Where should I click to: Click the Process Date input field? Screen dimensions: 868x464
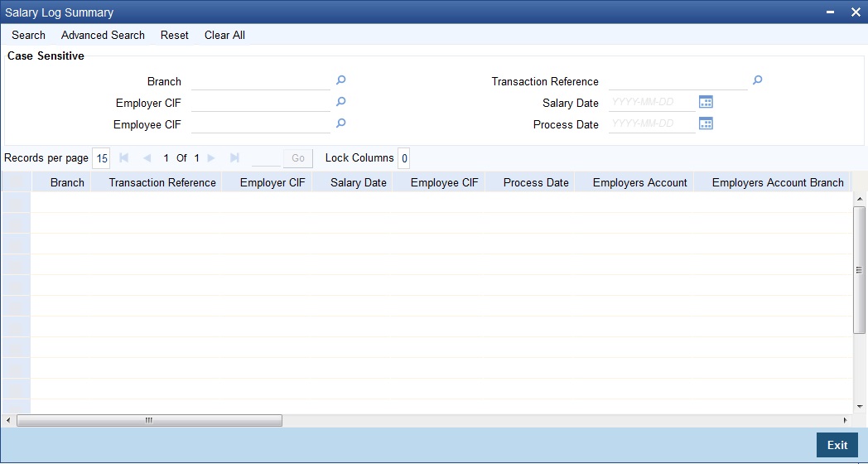point(652,124)
